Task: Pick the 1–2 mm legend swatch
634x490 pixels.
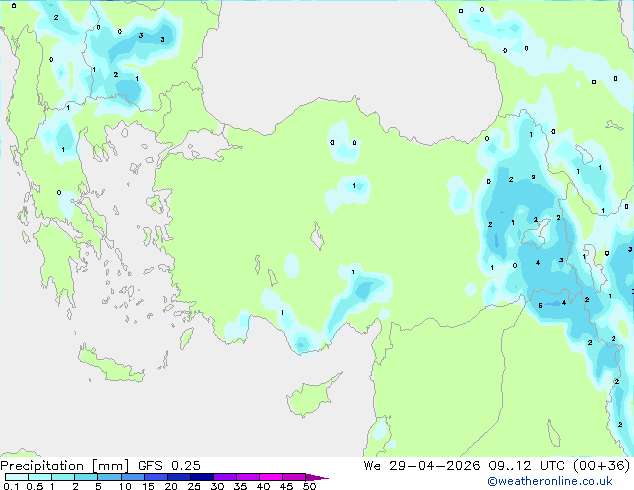Action: (x=63, y=477)
